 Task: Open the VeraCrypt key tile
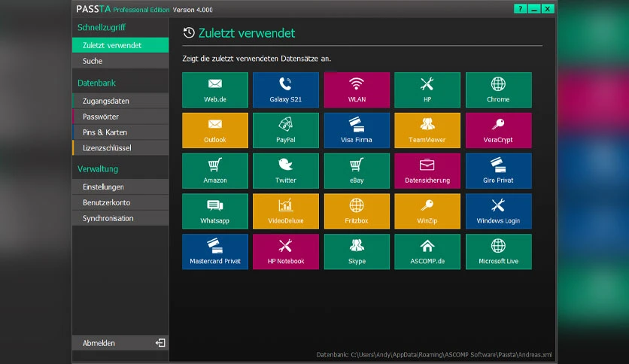(499, 130)
